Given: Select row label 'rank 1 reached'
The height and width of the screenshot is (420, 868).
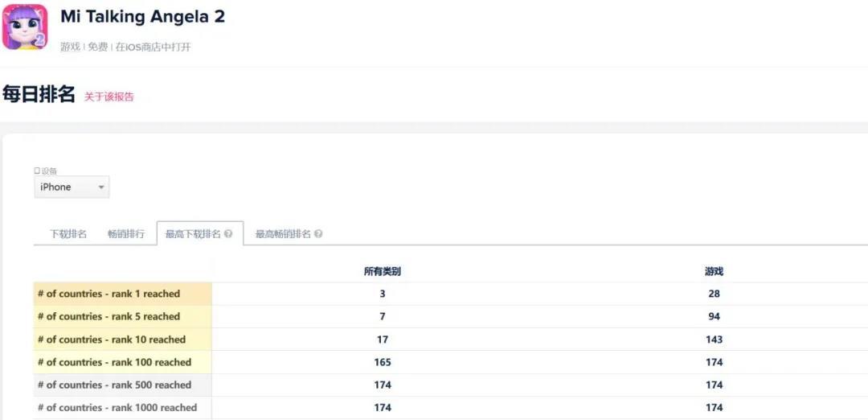Looking at the screenshot, I should pos(122,294).
